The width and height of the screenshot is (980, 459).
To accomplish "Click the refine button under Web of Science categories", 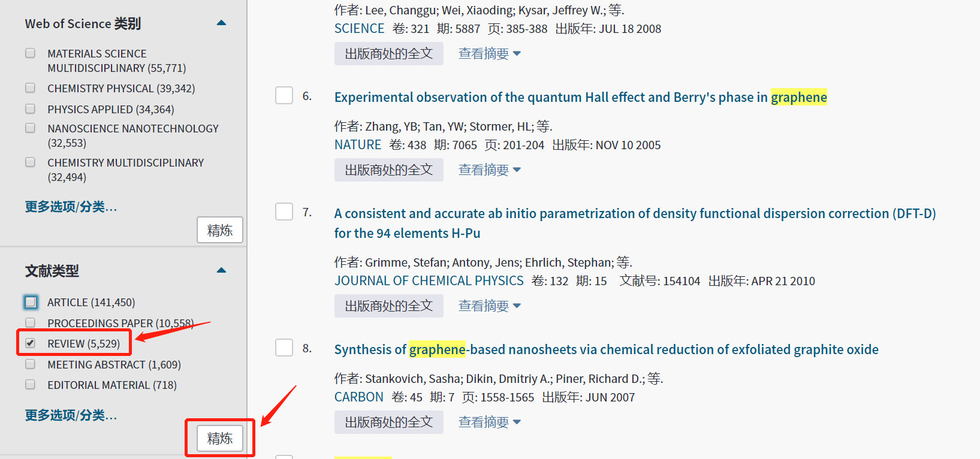I will pos(220,230).
